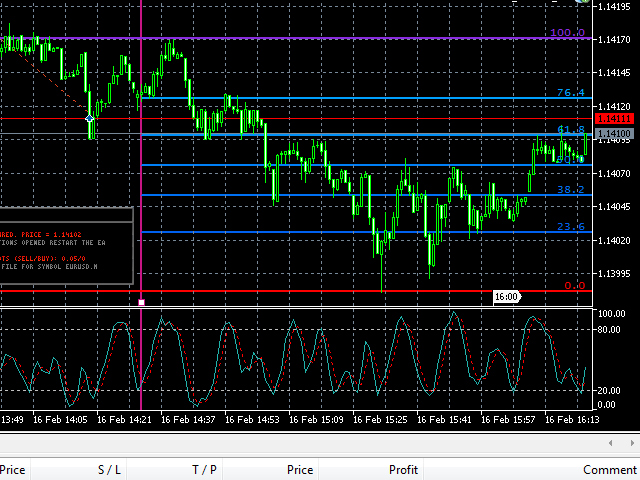This screenshot has width=640, height=480.
Task: Select the Price column header left of S / L
Action: (12, 470)
